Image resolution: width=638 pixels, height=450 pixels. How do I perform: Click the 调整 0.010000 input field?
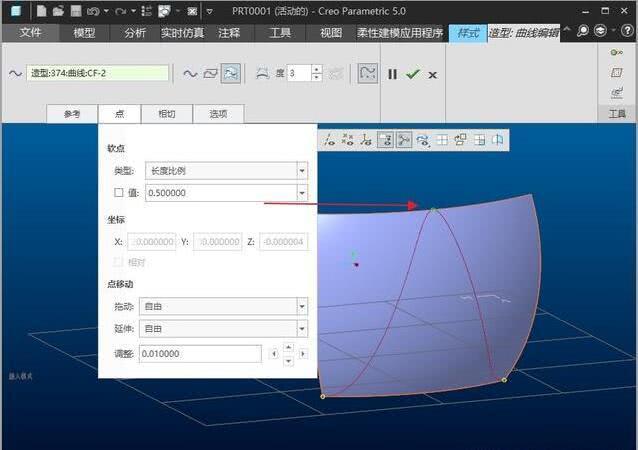201,354
